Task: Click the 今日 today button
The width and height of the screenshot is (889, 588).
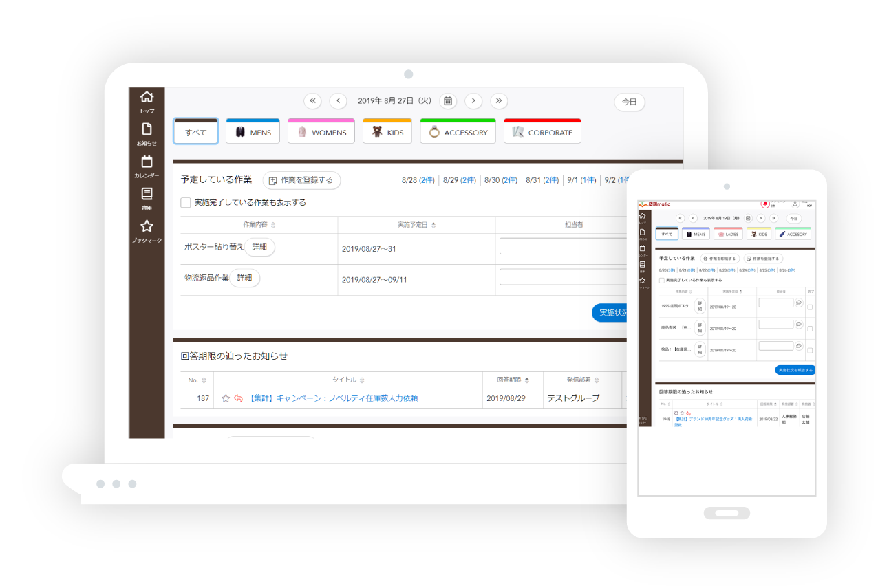Action: click(629, 102)
